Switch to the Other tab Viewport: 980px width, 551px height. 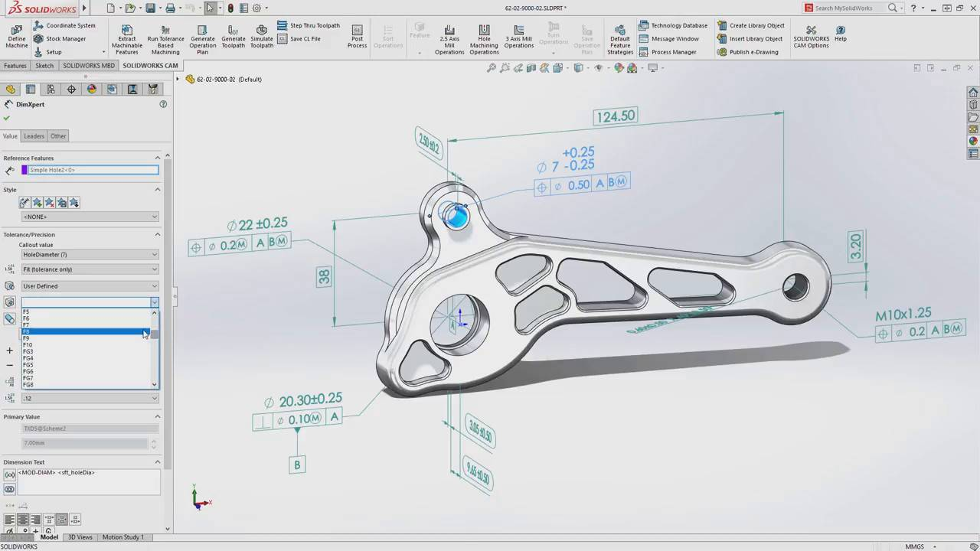click(58, 136)
